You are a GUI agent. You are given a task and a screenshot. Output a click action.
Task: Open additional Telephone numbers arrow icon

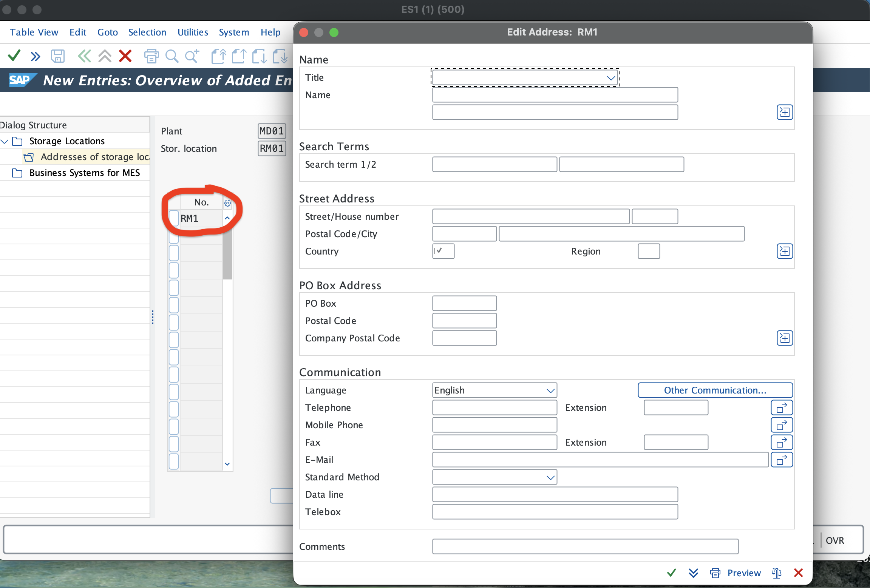point(782,408)
